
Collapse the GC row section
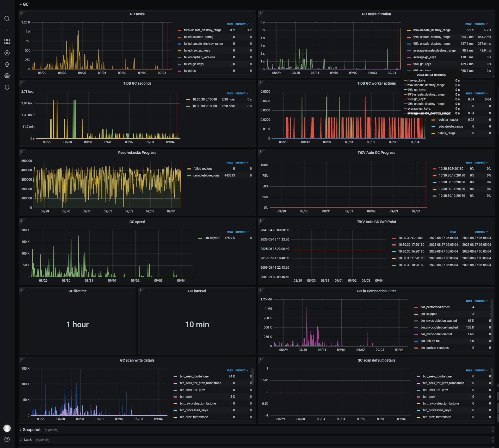26,4
